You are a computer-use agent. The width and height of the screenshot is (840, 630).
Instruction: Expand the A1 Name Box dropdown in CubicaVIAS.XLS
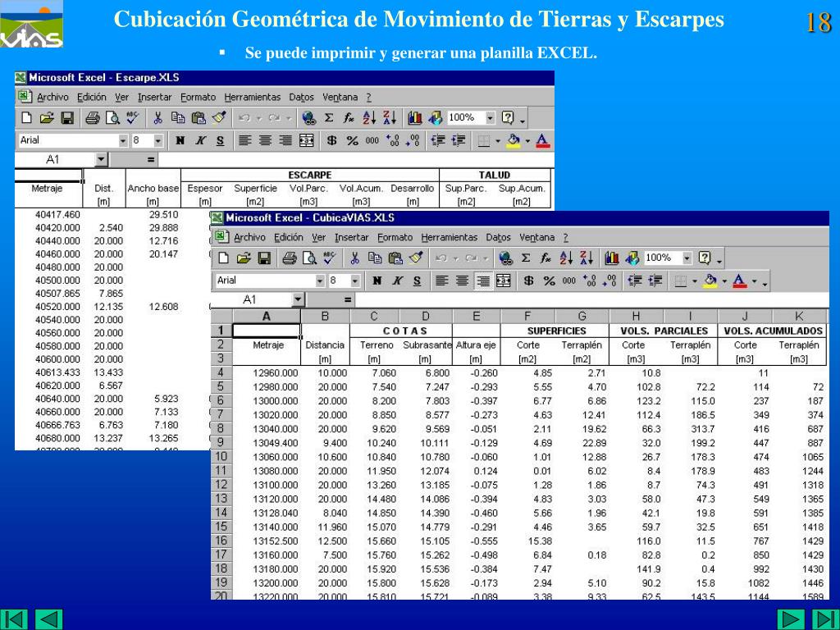(x=299, y=299)
